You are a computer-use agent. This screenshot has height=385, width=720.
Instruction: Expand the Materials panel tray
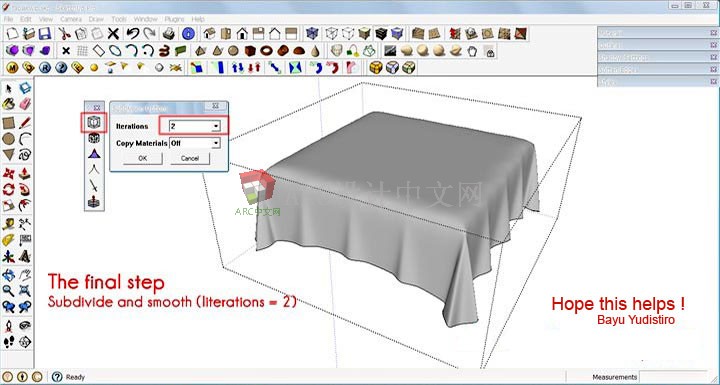pos(658,33)
